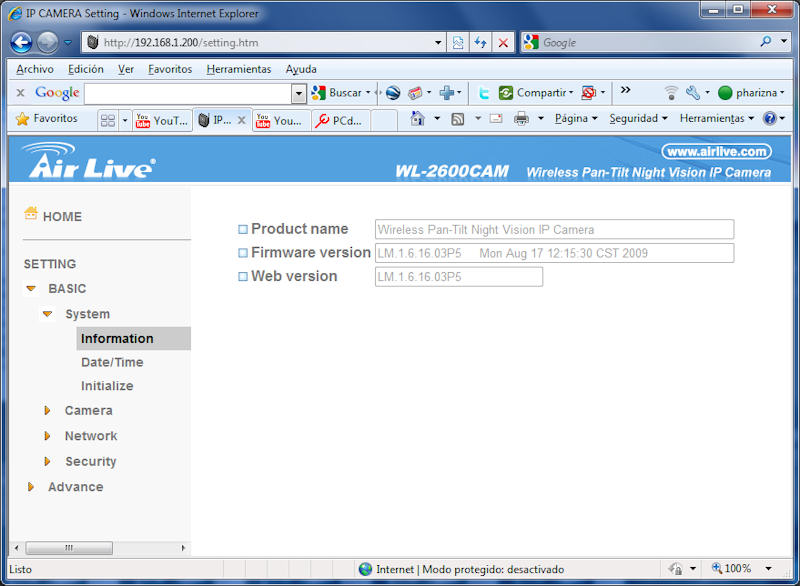Viewport: 800px width, 586px height.
Task: Click the Buscar button in Google Toolbar
Action: (x=340, y=93)
